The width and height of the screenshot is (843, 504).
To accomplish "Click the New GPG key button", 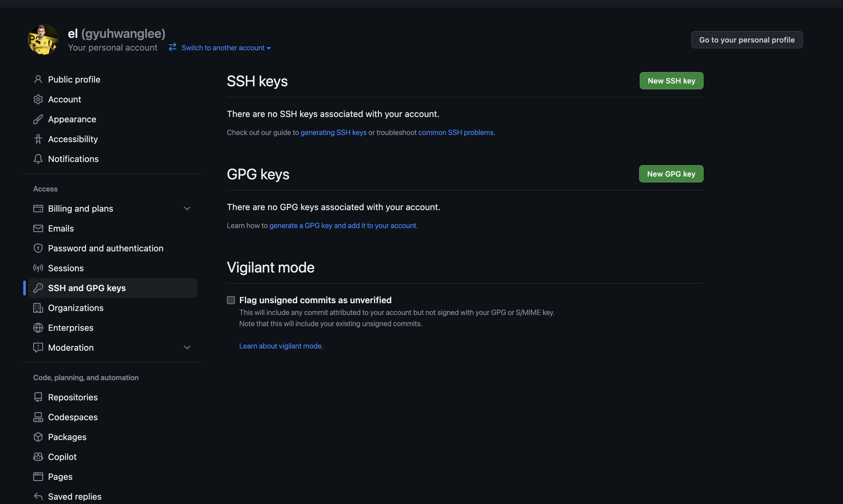I will pyautogui.click(x=671, y=174).
